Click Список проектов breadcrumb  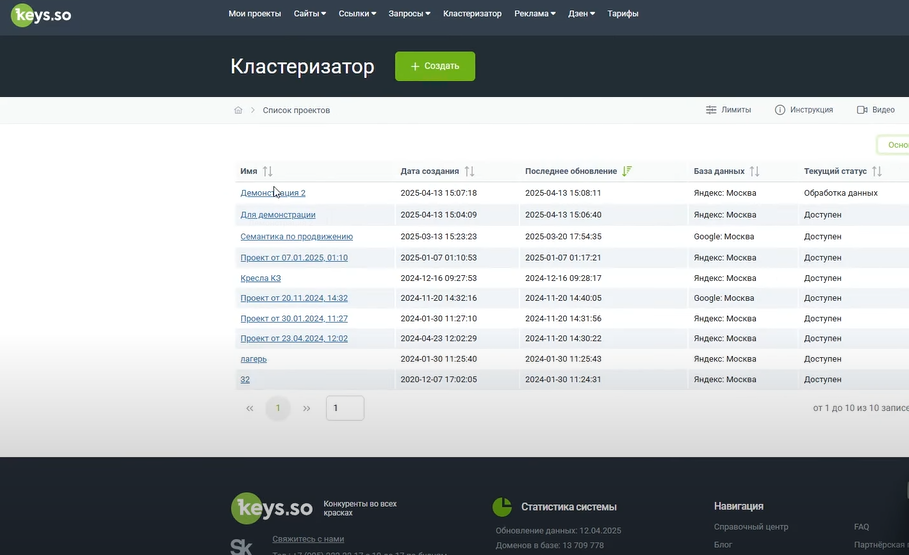(x=296, y=110)
